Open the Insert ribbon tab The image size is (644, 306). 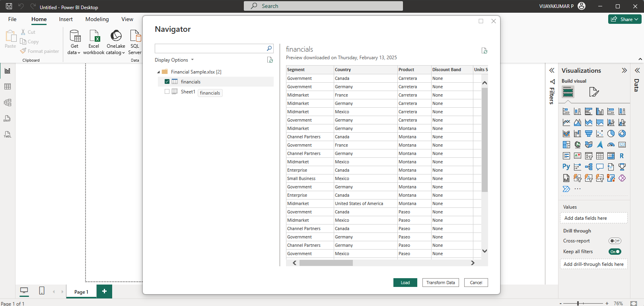pyautogui.click(x=66, y=19)
